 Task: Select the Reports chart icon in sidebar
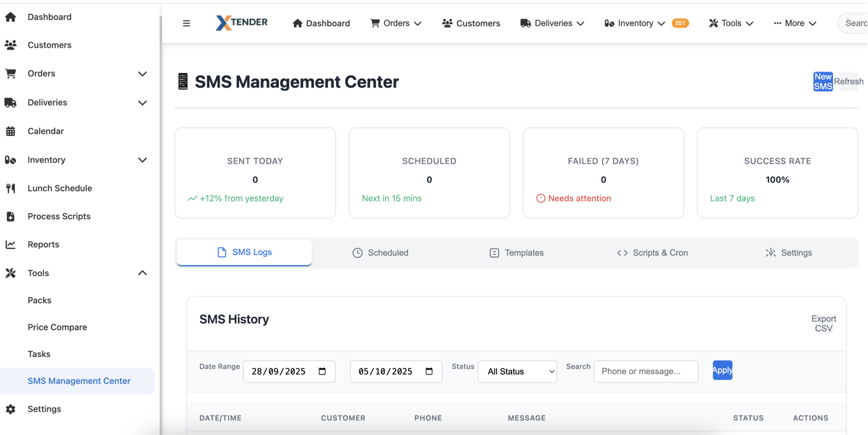click(x=10, y=244)
